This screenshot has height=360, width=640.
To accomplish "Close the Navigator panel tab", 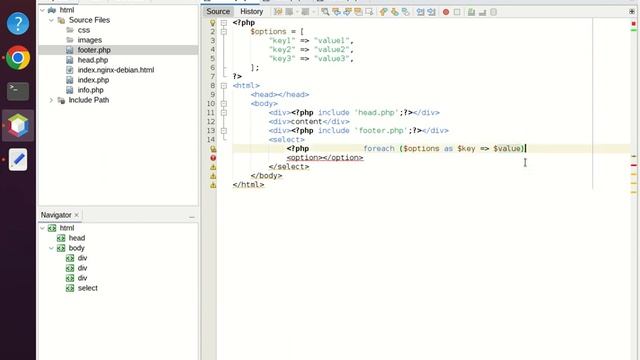I will click(76, 215).
